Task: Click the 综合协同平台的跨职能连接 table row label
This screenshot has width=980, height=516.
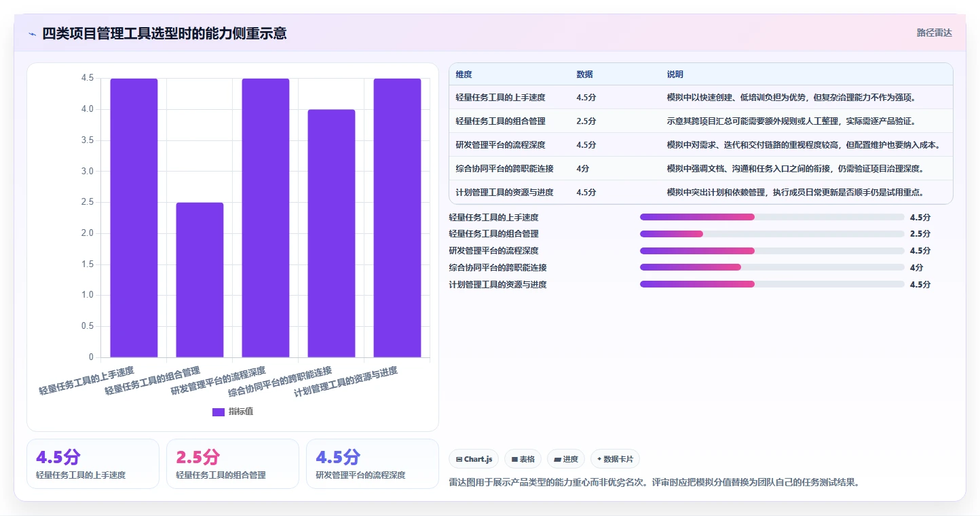Action: coord(505,168)
